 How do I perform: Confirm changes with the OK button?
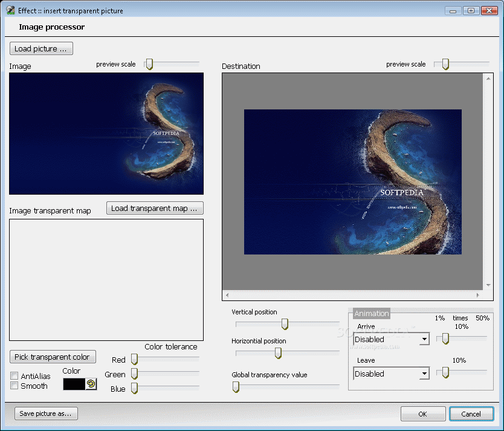[423, 413]
